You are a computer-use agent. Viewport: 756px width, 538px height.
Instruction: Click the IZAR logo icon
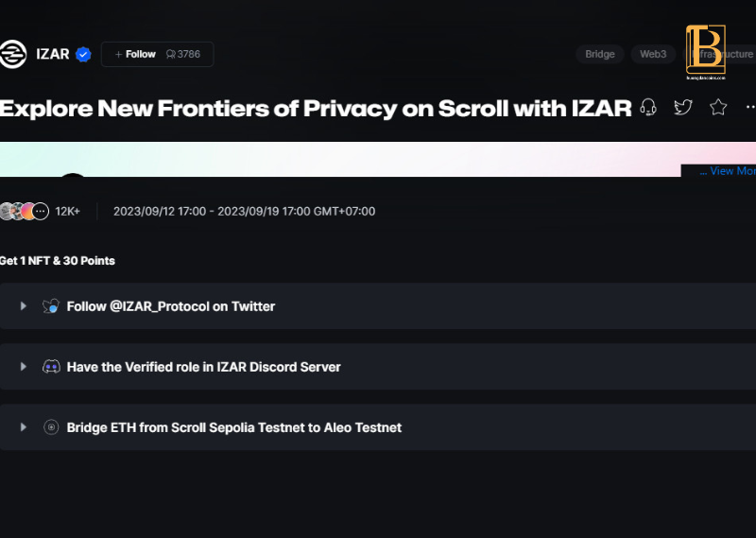tap(12, 54)
